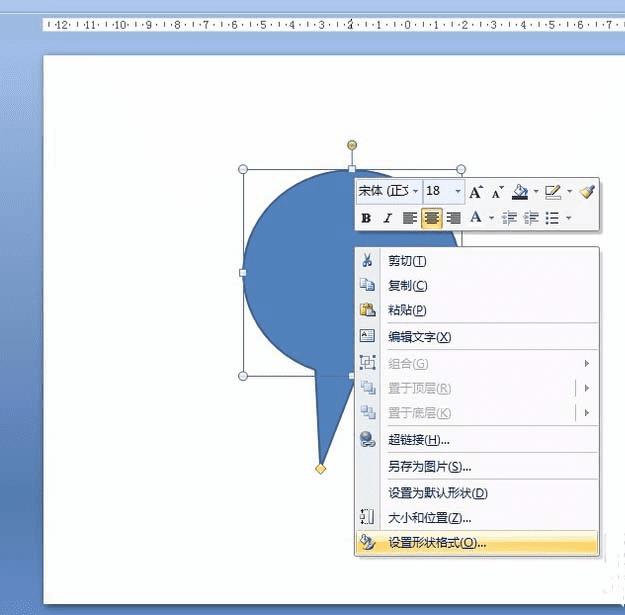625x615 pixels.
Task: Apply font color letter A
Action: pyautogui.click(x=476, y=218)
